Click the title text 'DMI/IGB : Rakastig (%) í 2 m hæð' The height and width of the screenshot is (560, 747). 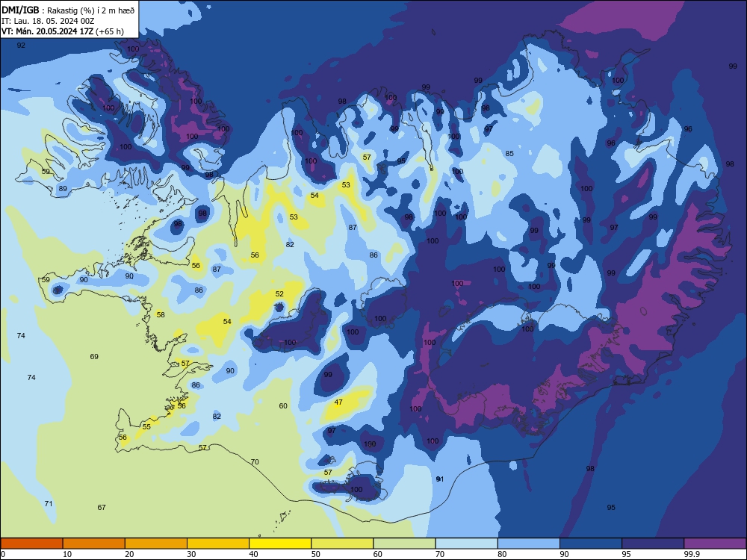(x=68, y=10)
